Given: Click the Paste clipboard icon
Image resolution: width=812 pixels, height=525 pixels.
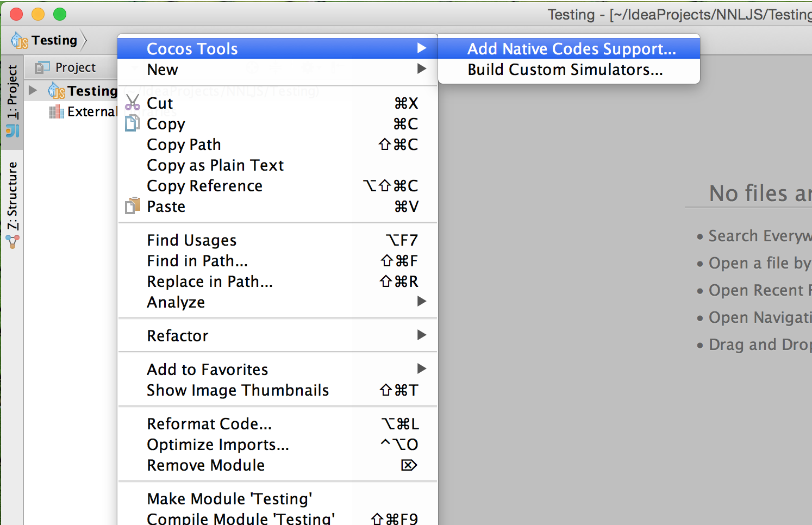Looking at the screenshot, I should point(133,206).
